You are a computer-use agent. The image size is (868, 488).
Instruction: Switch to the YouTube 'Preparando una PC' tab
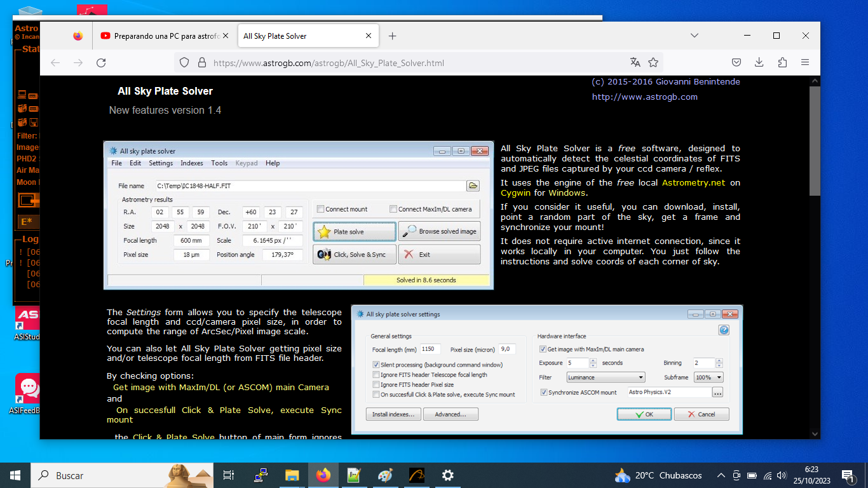click(x=165, y=36)
